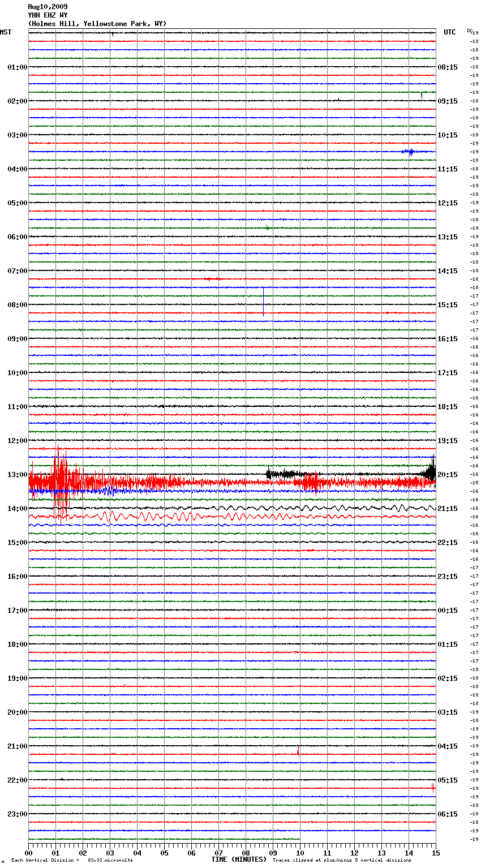
Task: Select the 11:00 MST hour label
Action: [x=18, y=407]
